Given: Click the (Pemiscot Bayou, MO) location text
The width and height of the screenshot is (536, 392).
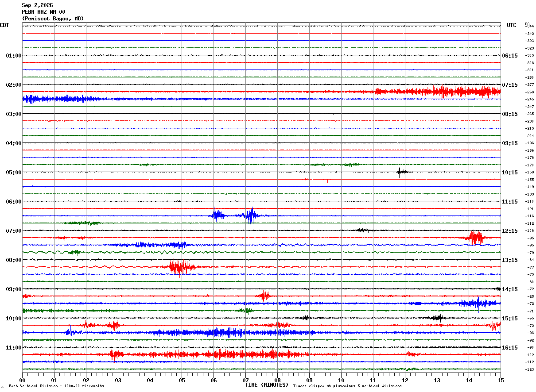Looking at the screenshot, I should click(53, 19).
